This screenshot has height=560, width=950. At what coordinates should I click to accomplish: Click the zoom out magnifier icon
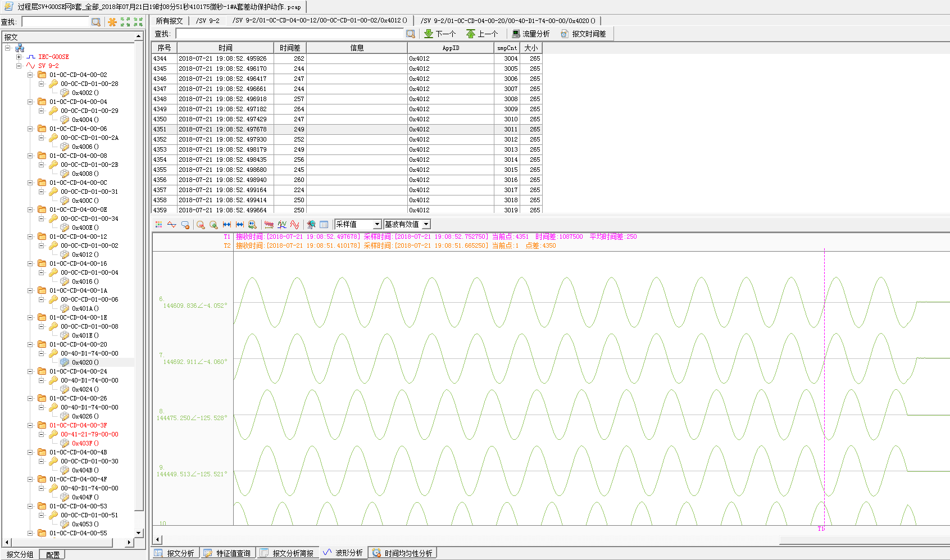click(201, 225)
